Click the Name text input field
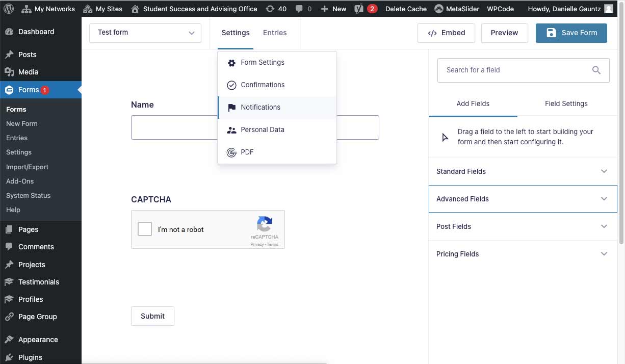Screen dimensions: 625x364 click(255, 127)
